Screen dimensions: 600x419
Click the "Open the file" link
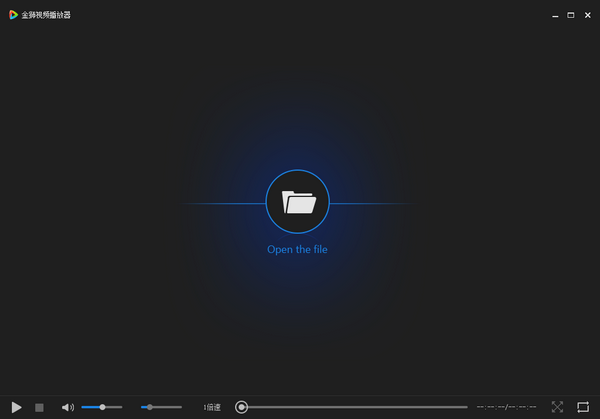297,249
